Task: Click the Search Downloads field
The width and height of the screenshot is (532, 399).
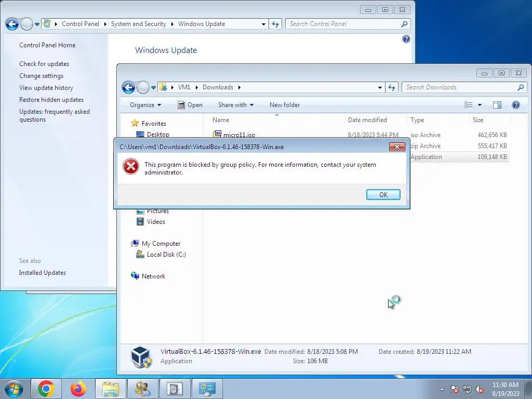Action: tap(464, 87)
